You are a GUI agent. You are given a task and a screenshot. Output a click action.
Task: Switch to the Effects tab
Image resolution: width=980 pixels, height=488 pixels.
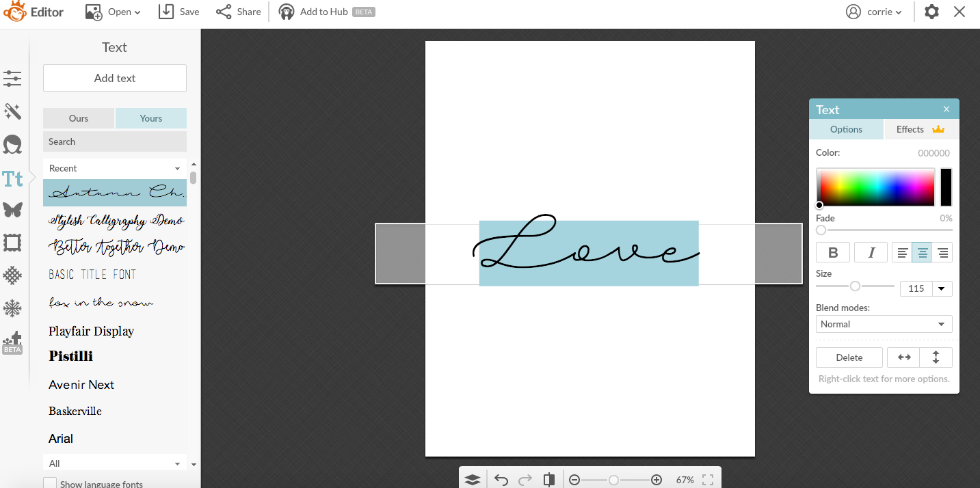910,129
